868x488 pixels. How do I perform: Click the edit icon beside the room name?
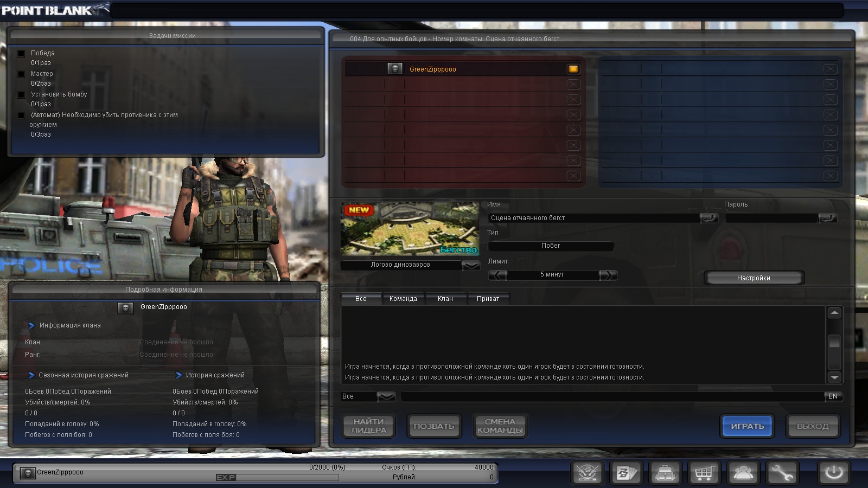pos(709,218)
